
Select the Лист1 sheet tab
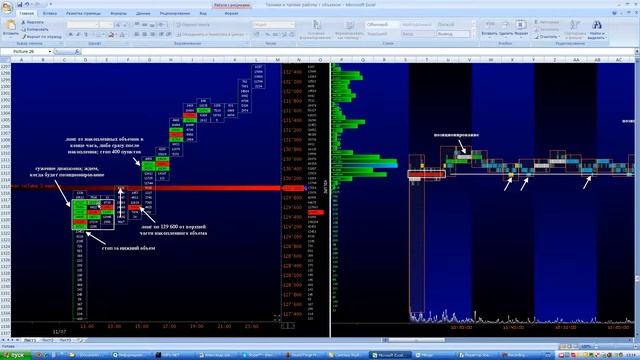pyautogui.click(x=29, y=340)
